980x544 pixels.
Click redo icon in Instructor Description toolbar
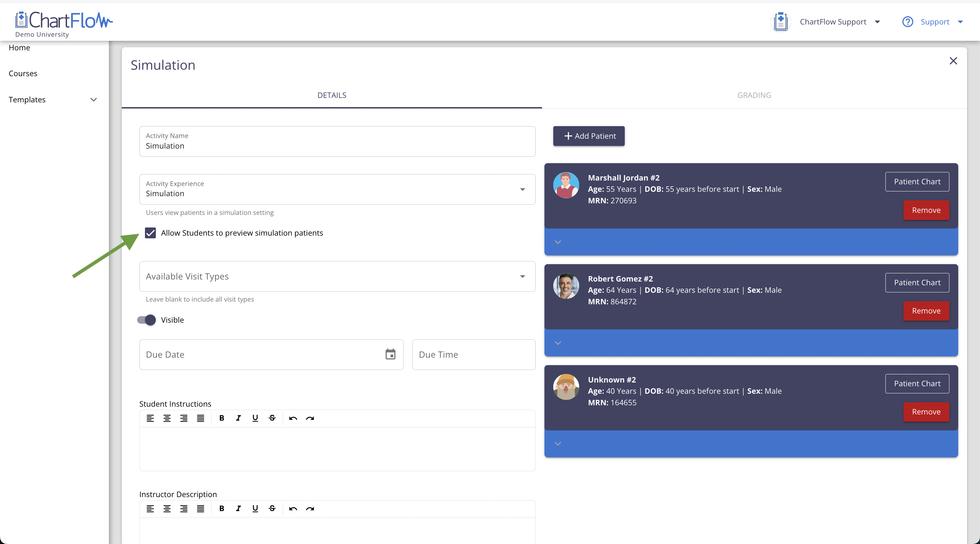[310, 509]
